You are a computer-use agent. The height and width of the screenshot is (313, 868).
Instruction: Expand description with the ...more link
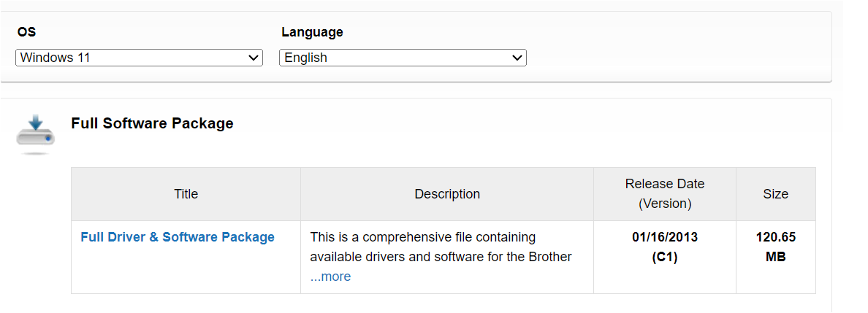click(330, 277)
